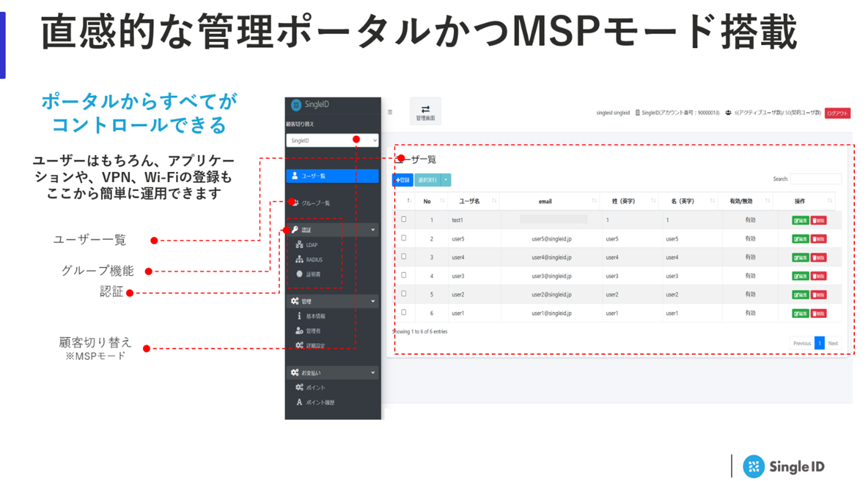Click 削除 for user2 row
Image resolution: width=868 pixels, height=481 pixels.
819,294
